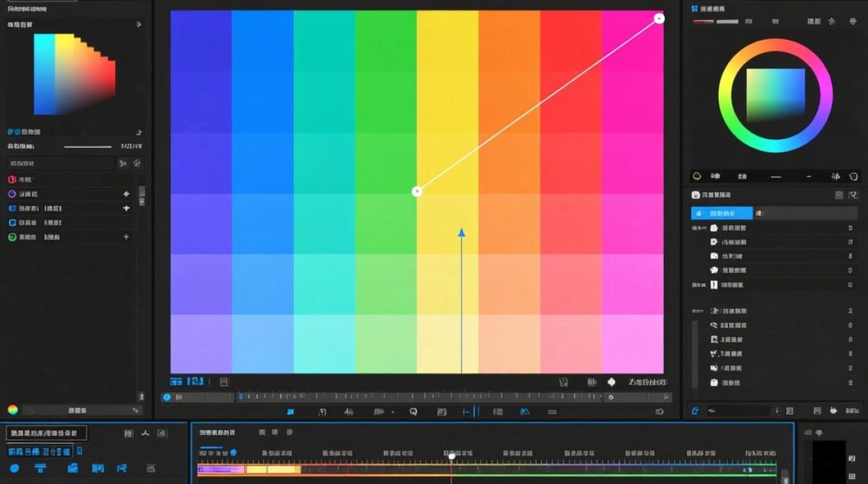Open the dropdown arrow next to the toolbar tag icon
This screenshot has height=484, width=868.
393,412
